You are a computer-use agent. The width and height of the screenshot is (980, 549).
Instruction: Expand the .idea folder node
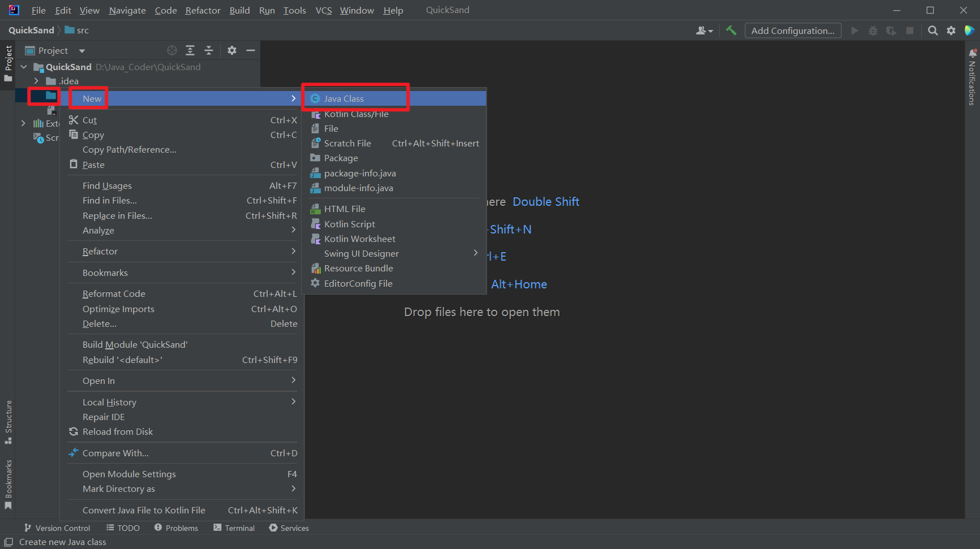pyautogui.click(x=36, y=81)
